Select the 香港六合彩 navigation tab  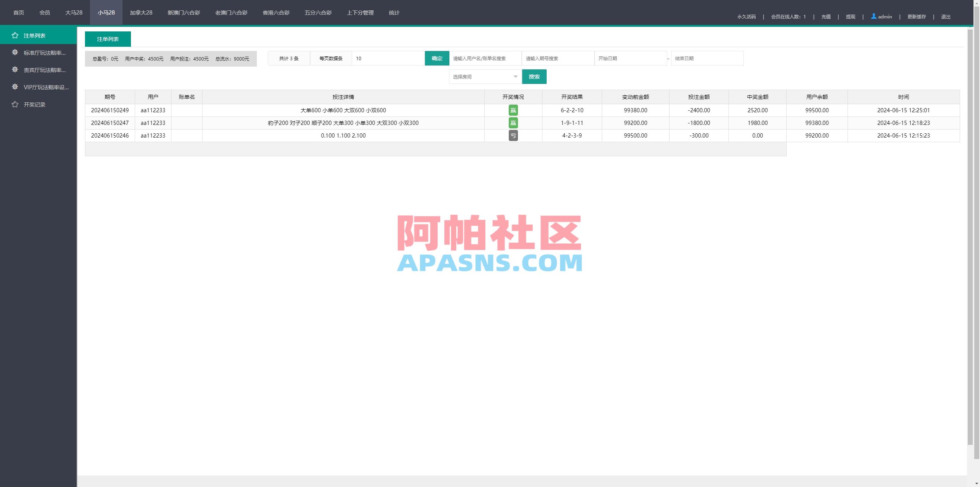(x=276, y=12)
